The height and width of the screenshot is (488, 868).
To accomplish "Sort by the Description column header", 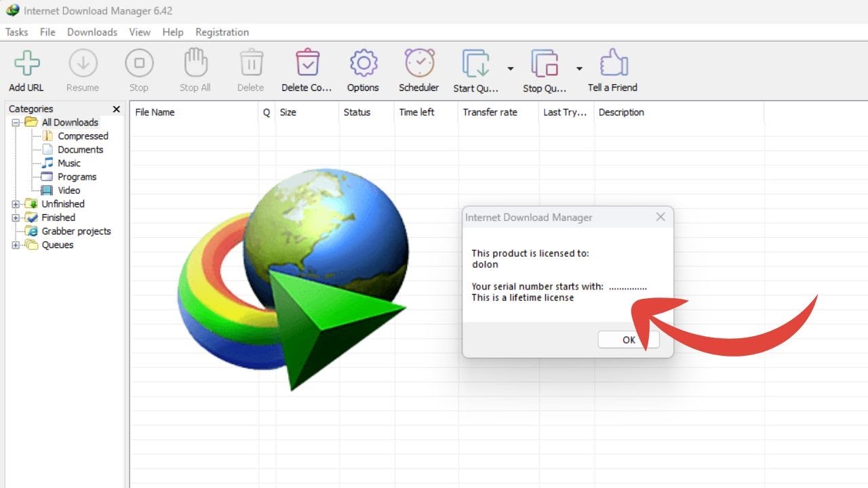I will [679, 113].
